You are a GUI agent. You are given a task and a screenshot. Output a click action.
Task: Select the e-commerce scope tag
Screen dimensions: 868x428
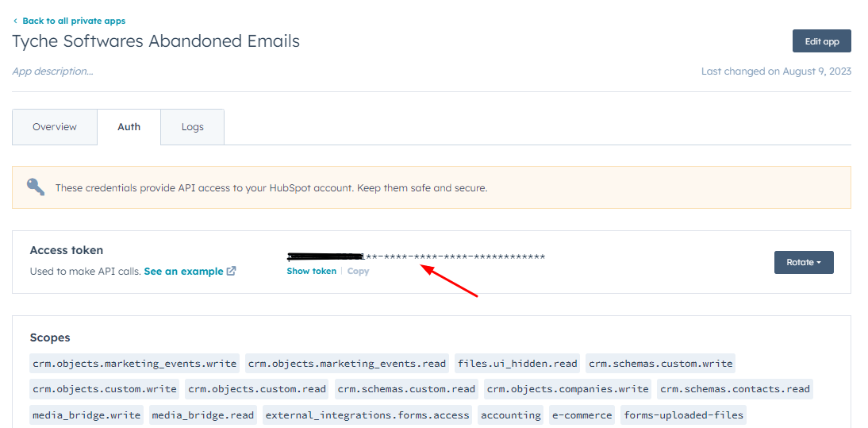coord(582,415)
